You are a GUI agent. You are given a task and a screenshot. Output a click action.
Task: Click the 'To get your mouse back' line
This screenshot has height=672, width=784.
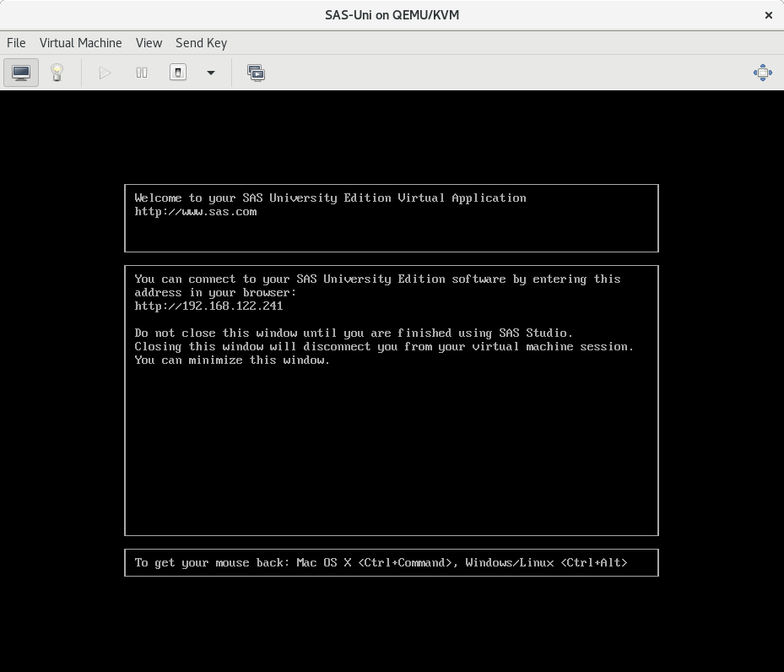[381, 562]
